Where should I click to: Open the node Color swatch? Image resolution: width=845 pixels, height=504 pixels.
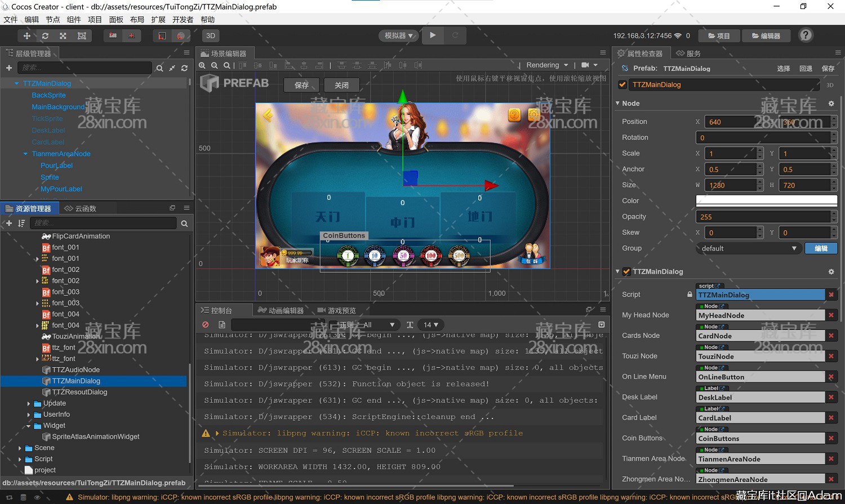pyautogui.click(x=766, y=200)
